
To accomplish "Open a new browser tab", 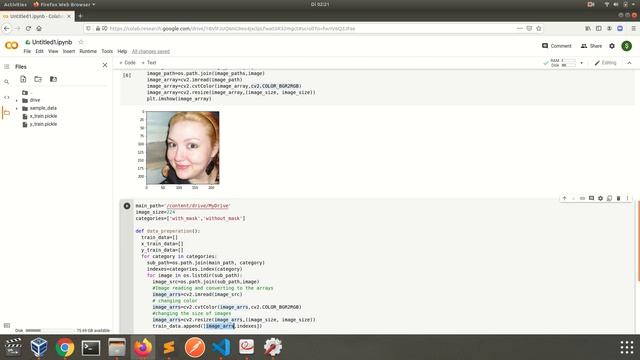I will (x=80, y=16).
